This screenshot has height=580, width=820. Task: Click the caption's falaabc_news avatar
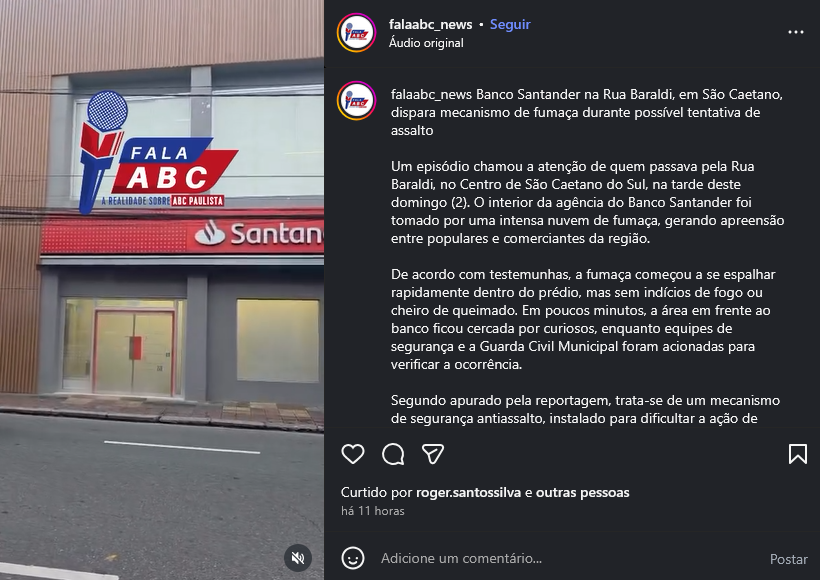(x=357, y=101)
